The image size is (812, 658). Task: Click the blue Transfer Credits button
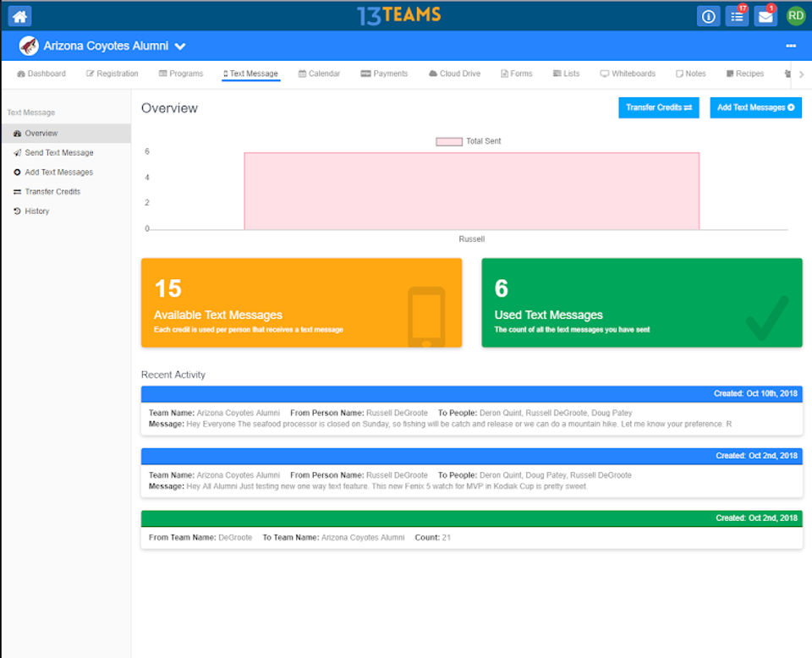[x=659, y=107]
